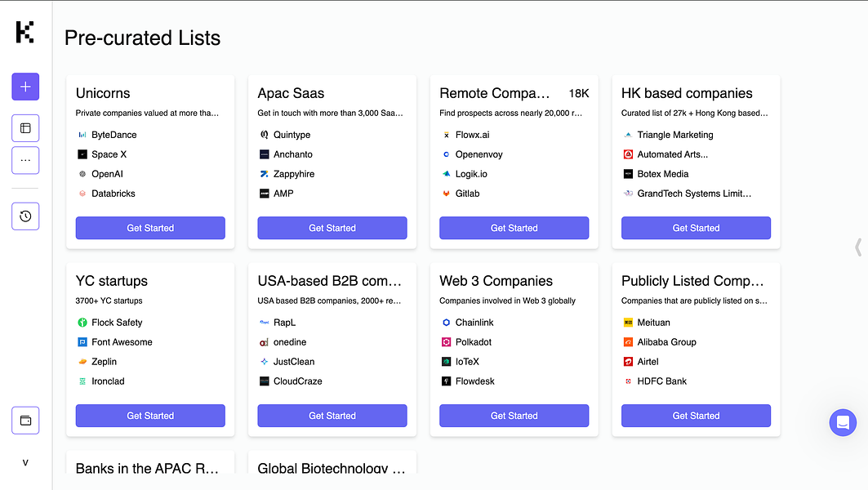Viewport: 868px width, 490px height.
Task: Click the Gitlab logo icon
Action: (x=446, y=194)
